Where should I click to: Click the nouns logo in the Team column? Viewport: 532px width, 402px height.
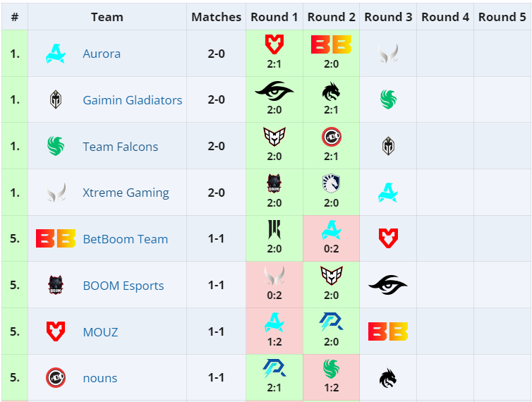click(56, 378)
